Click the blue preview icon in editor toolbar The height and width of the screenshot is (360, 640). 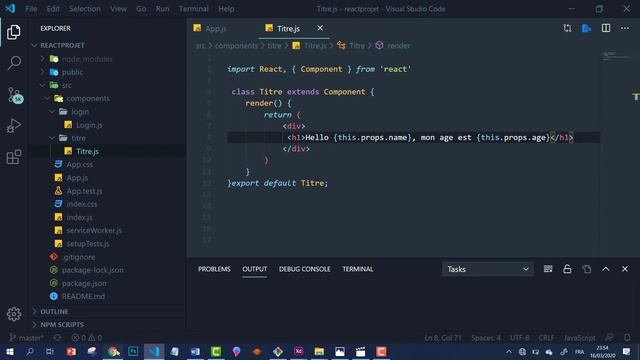[587, 28]
